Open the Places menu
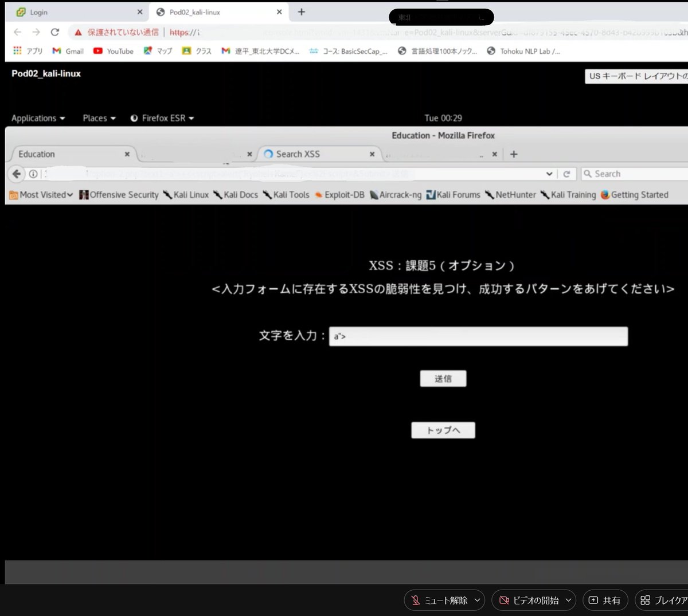 99,118
